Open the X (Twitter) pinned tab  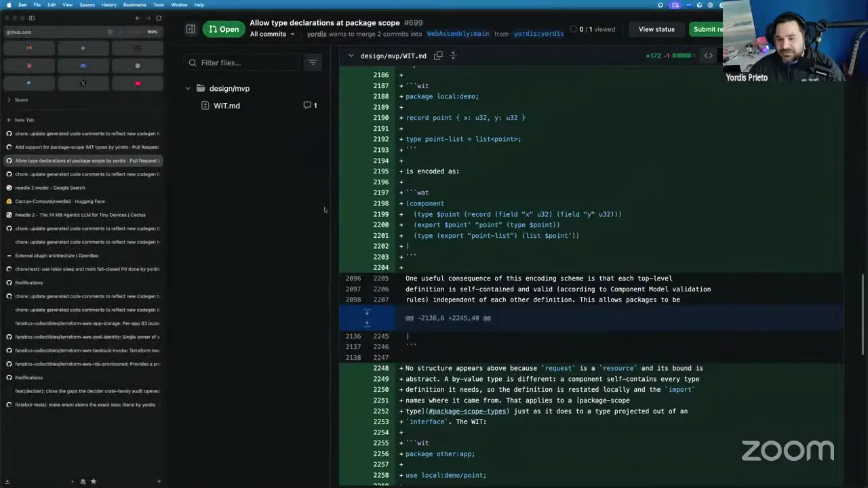click(x=83, y=83)
